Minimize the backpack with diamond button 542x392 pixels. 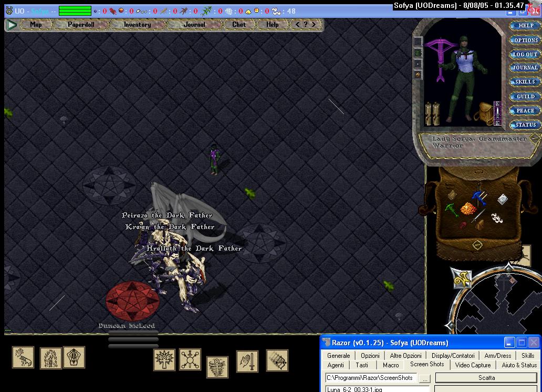click(477, 245)
